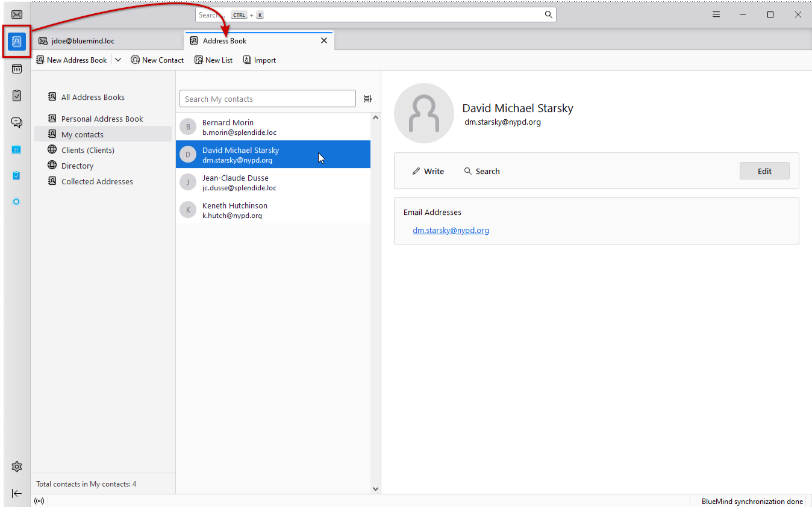Switch to the jdoe@bluemind.loc tab
Screen dimensions: 812x507
click(83, 41)
